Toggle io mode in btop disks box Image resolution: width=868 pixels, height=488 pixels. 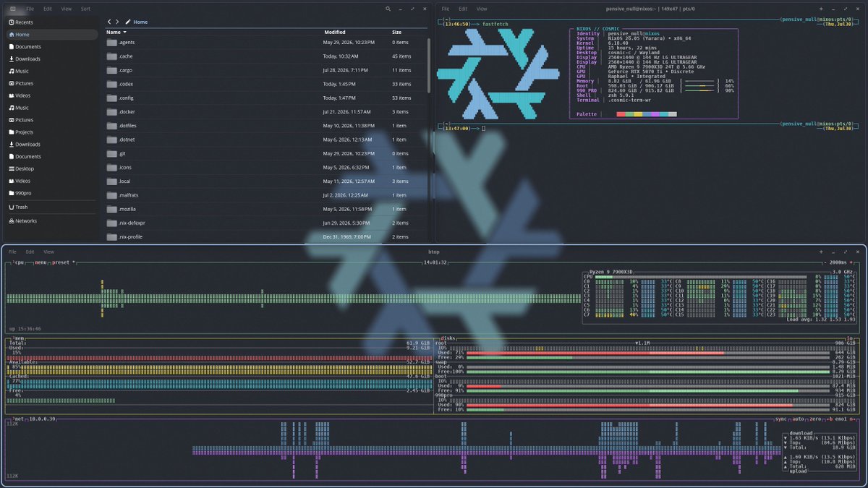pos(851,338)
